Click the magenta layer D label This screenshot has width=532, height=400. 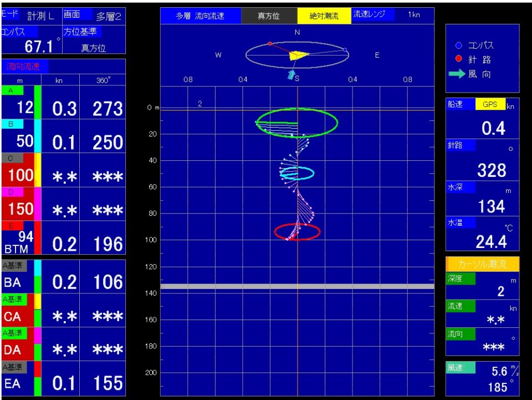[12, 192]
